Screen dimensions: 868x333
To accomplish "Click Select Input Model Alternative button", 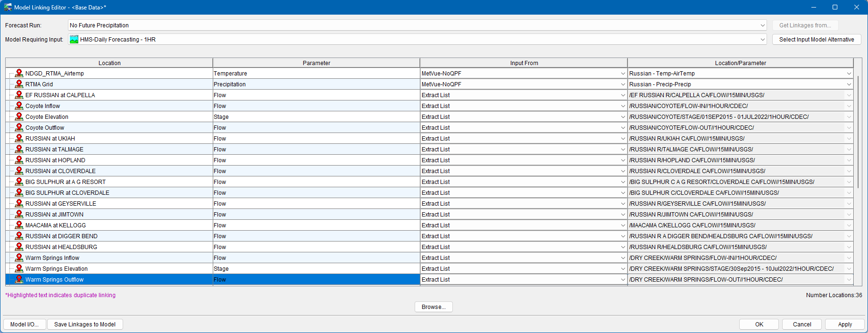I will click(817, 40).
